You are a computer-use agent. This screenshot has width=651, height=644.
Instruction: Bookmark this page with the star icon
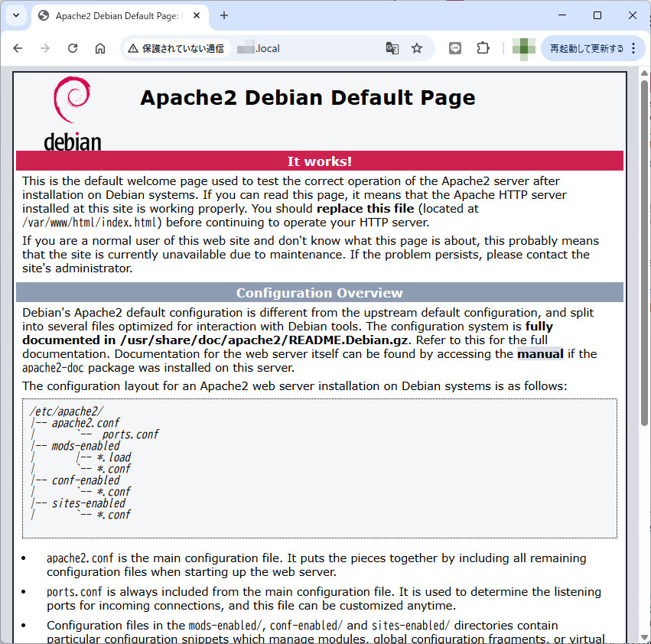point(417,49)
